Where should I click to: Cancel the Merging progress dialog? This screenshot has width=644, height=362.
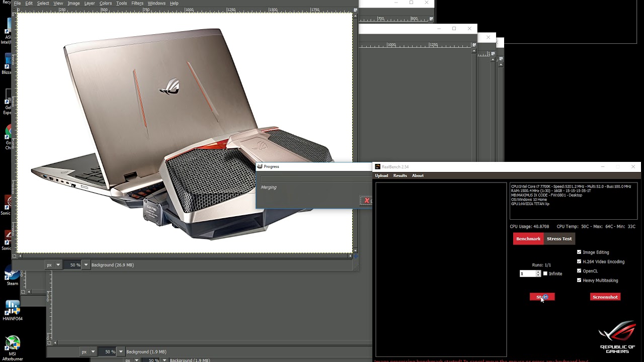[x=367, y=201]
